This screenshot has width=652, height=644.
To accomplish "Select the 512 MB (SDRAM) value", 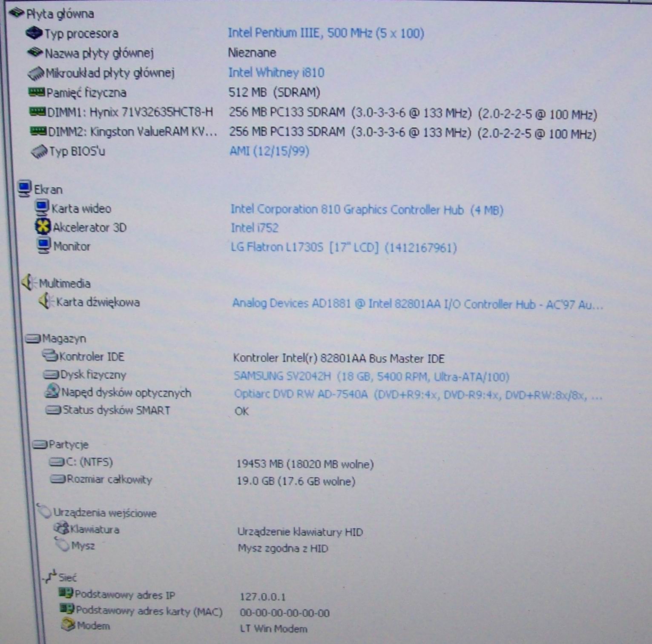I will (x=274, y=92).
